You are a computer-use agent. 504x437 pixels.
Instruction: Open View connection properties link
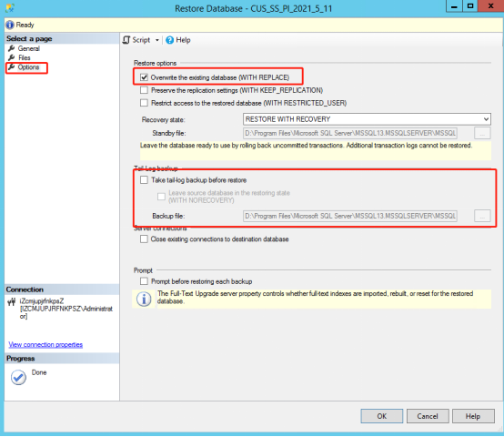[x=45, y=344]
